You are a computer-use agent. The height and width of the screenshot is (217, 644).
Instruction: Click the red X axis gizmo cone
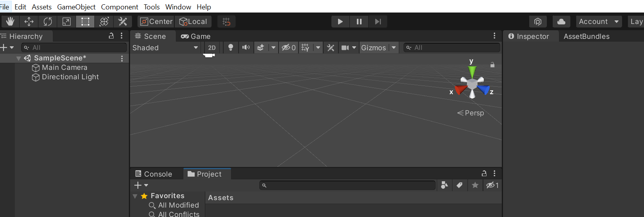point(460,90)
